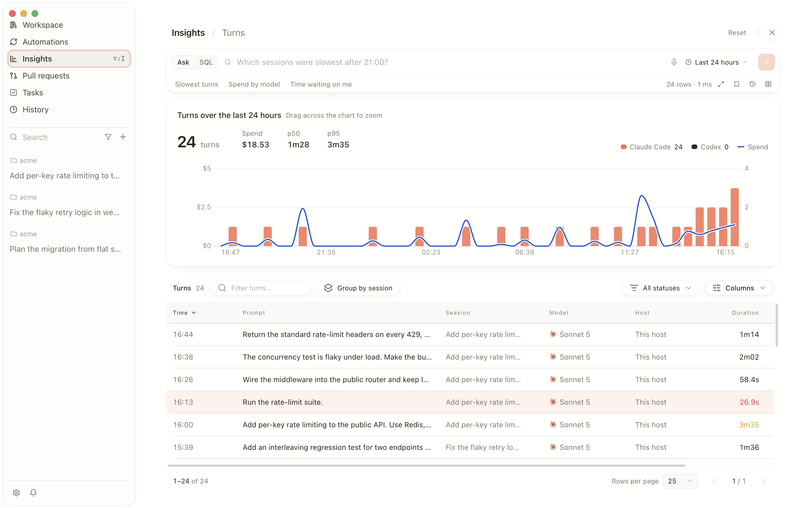Open the Workspace section in sidebar
Image resolution: width=812 pixels, height=508 pixels.
[69, 25]
